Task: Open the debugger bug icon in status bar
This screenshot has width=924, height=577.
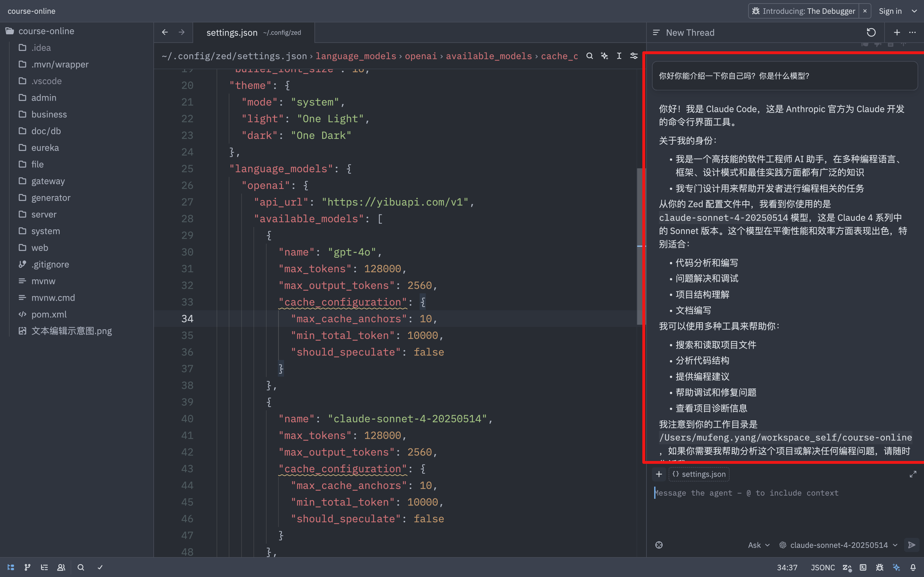Action: pyautogui.click(x=879, y=567)
